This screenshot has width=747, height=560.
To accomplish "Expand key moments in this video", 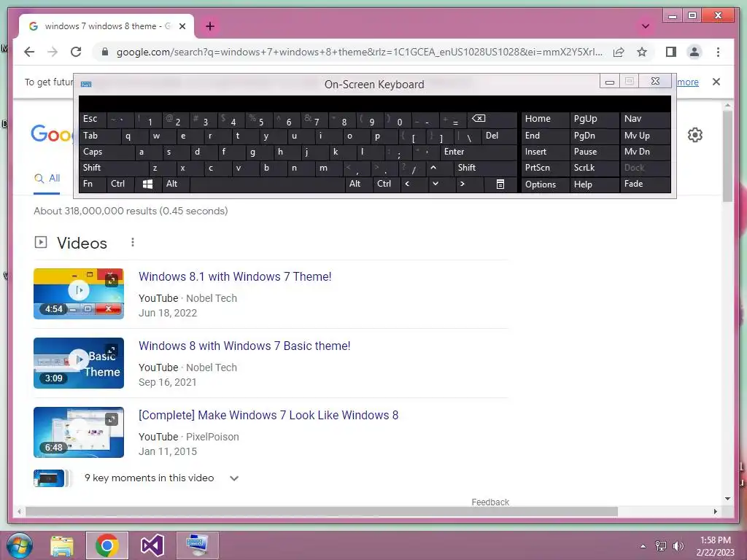I will point(234,478).
